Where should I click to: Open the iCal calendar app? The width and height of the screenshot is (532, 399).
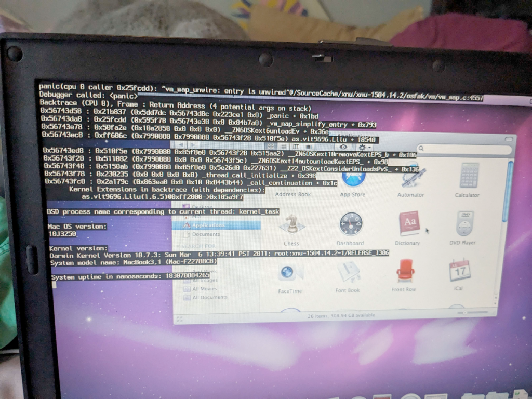pyautogui.click(x=459, y=271)
